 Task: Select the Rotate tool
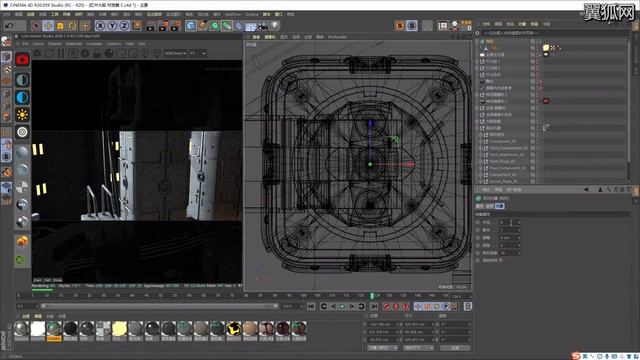[72, 26]
